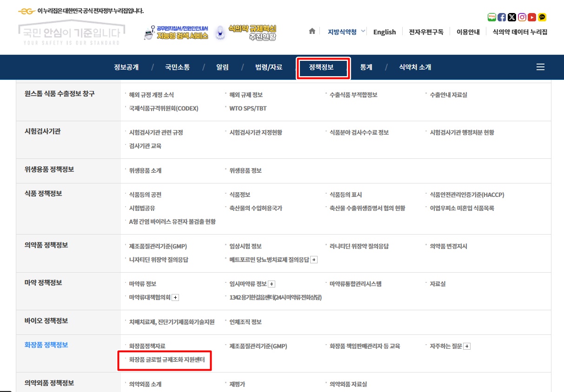Image resolution: width=564 pixels, height=392 pixels.
Task: Expand the 임시마약류 정보 plus box
Action: tap(272, 284)
